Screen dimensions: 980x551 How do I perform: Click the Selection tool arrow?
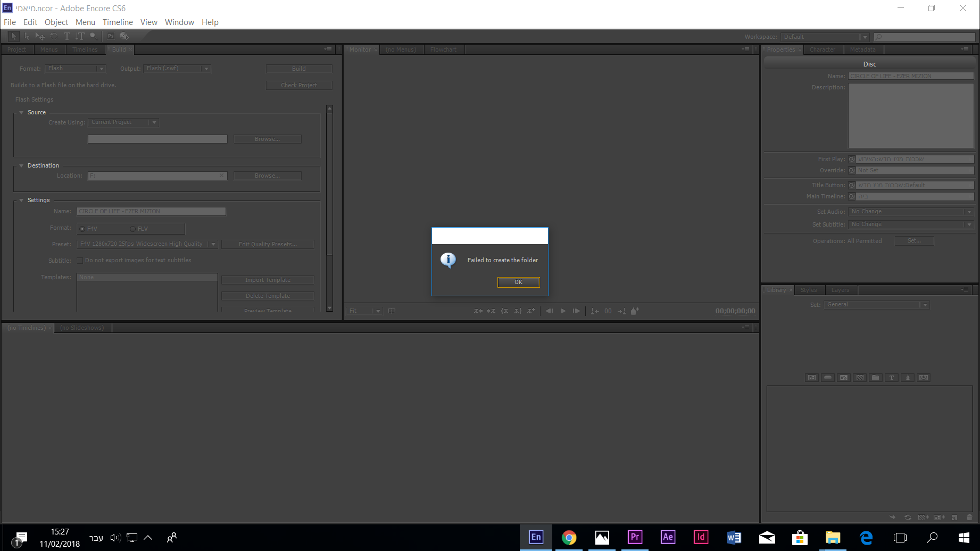(x=13, y=36)
